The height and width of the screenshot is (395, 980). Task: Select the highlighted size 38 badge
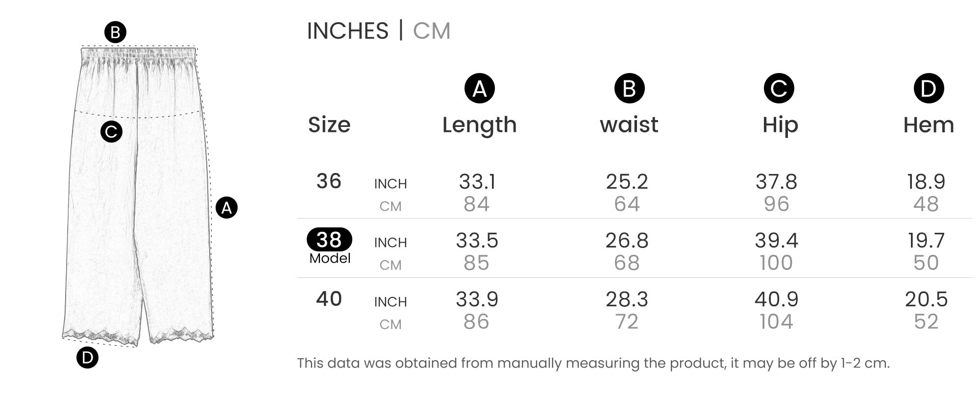coord(329,240)
